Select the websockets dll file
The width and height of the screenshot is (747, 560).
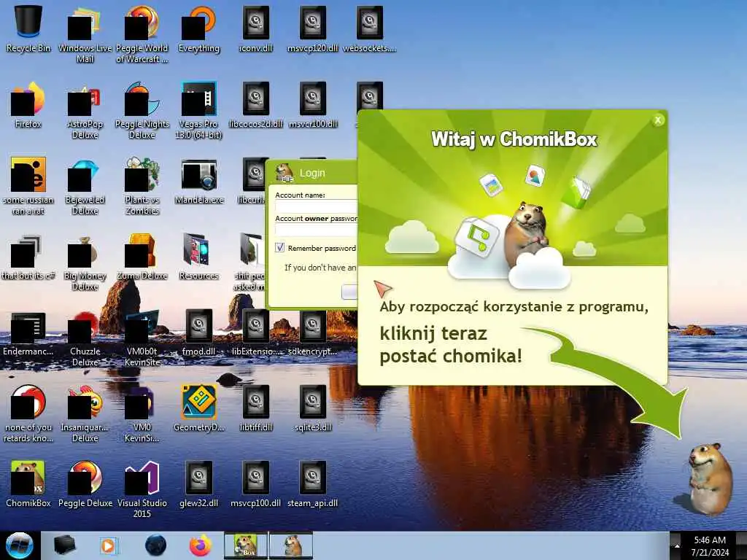tap(370, 28)
